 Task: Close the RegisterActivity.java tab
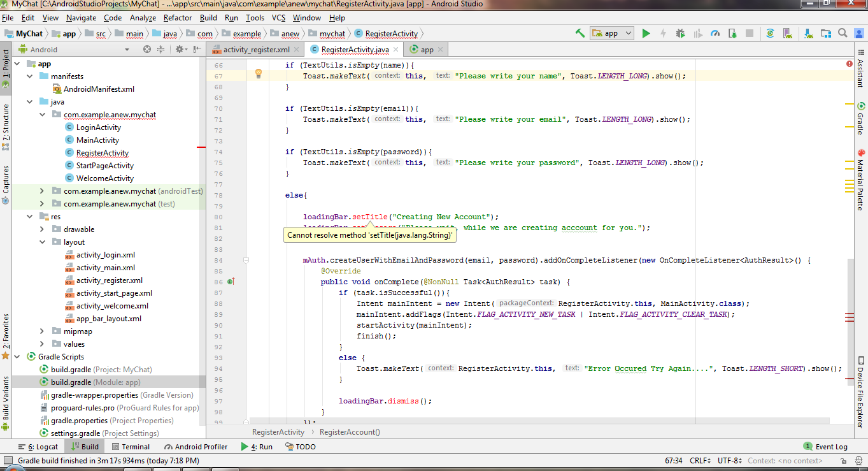pyautogui.click(x=395, y=50)
